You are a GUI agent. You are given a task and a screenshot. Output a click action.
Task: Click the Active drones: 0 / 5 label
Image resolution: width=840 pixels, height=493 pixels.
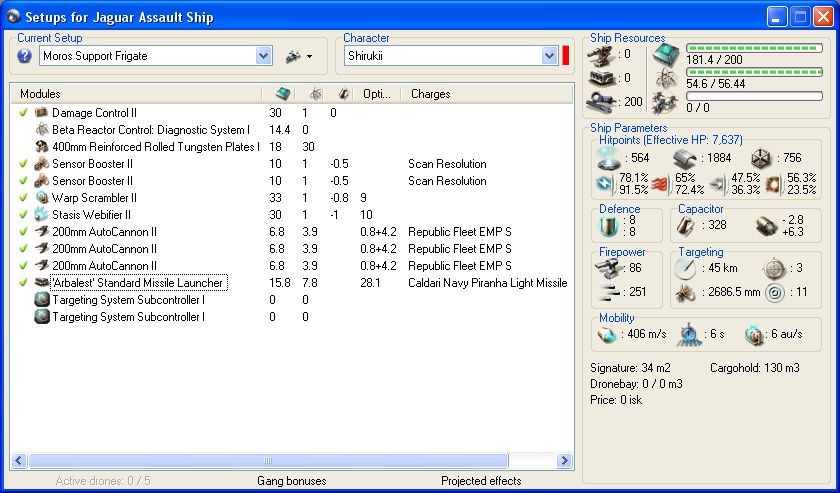point(103,481)
